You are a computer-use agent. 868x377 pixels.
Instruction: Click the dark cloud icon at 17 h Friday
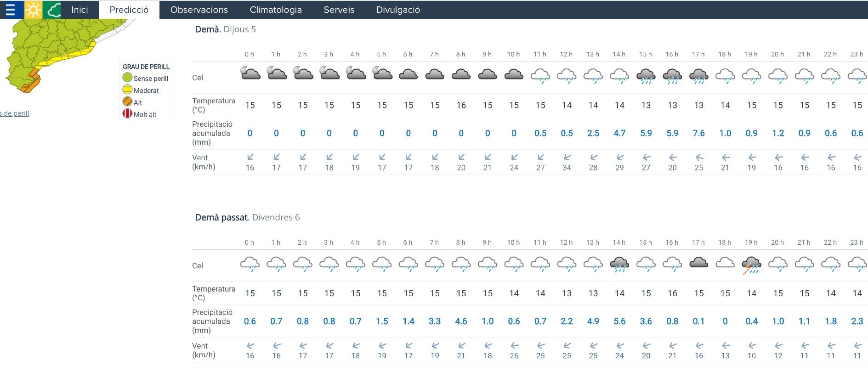(x=698, y=263)
